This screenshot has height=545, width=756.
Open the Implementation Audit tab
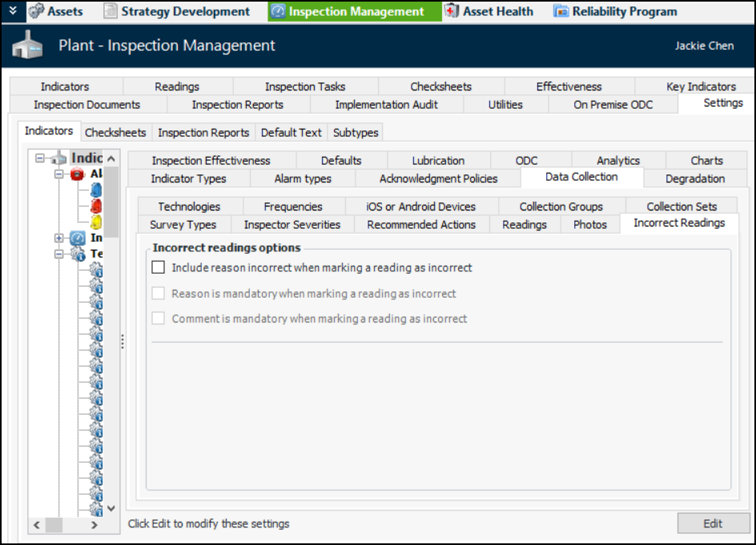coord(386,105)
